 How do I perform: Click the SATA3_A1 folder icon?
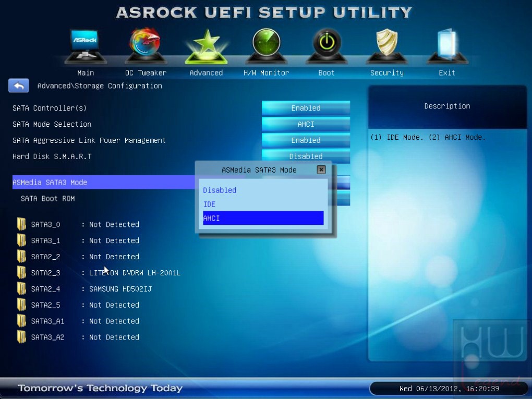21,321
